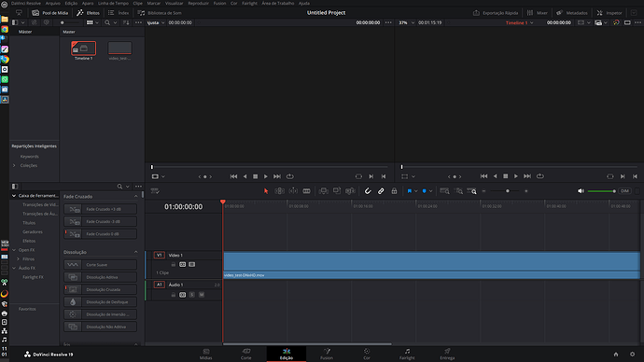This screenshot has width=644, height=362.
Task: Open the Fairlight menu in the menu bar
Action: pyautogui.click(x=249, y=4)
